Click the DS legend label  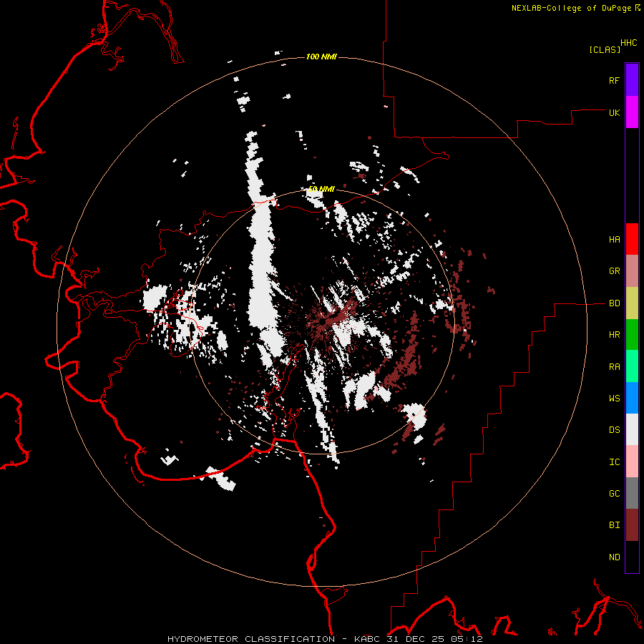click(614, 430)
